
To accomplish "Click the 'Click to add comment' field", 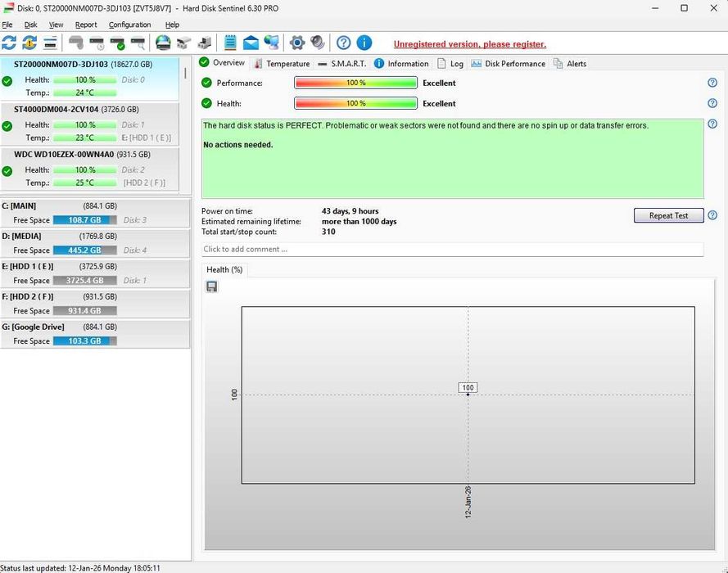I will (453, 249).
